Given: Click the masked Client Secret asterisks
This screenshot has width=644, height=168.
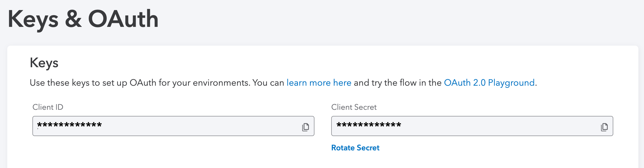Looking at the screenshot, I should 369,125.
